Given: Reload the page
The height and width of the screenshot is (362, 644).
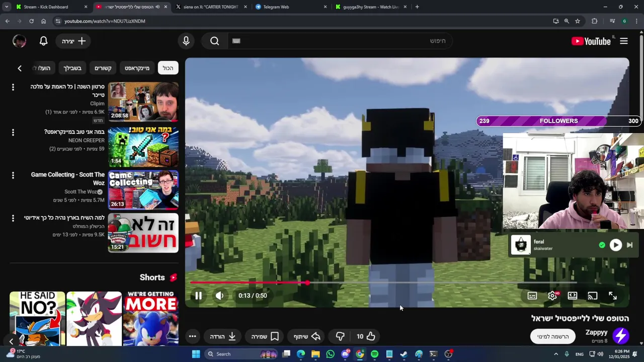Looking at the screenshot, I should (x=31, y=21).
